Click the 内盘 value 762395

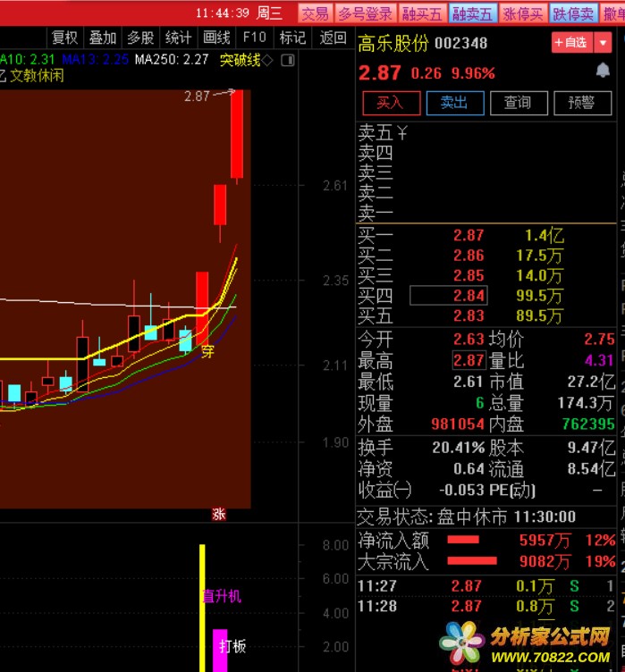pyautogui.click(x=588, y=424)
